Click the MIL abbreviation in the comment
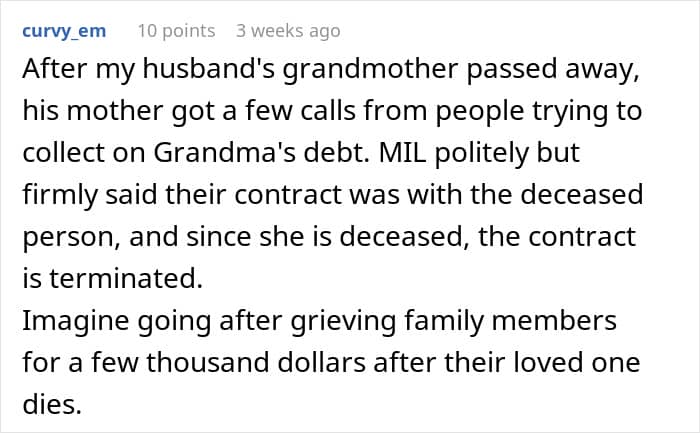Screen dimensions: 700x433 [x=403, y=152]
